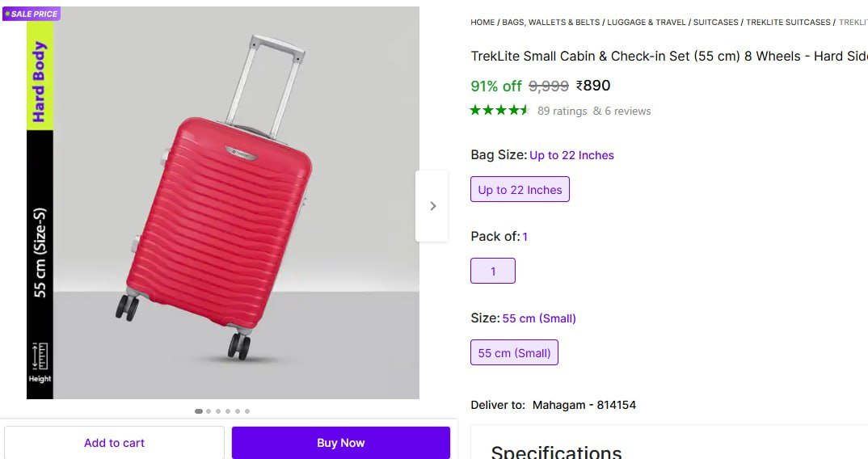868x459 pixels.
Task: View the 89 ratings link
Action: pos(563,111)
